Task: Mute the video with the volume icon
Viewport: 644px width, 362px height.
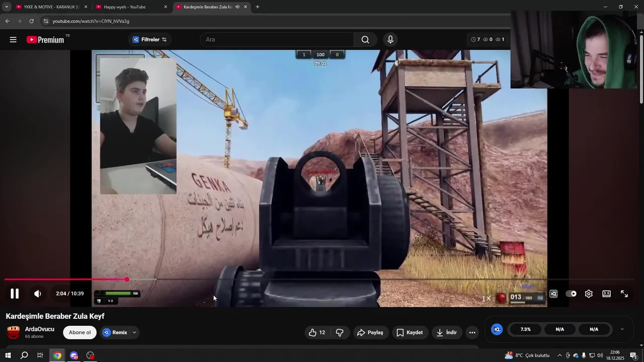Action: pos(38,294)
